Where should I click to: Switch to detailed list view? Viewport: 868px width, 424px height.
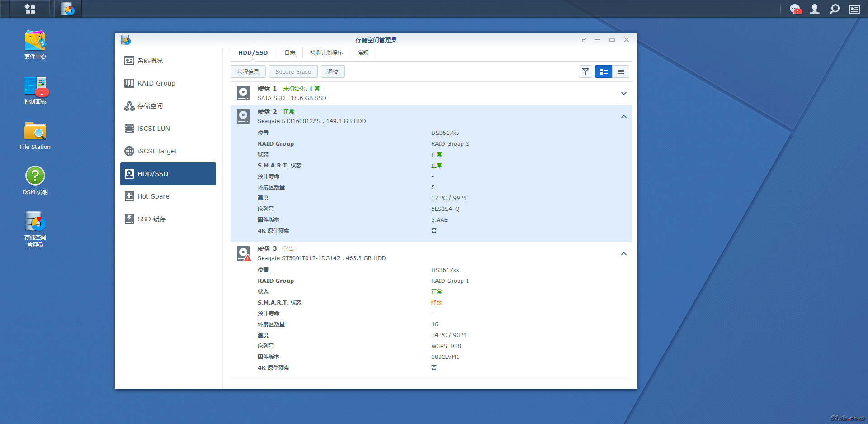pyautogui.click(x=604, y=71)
